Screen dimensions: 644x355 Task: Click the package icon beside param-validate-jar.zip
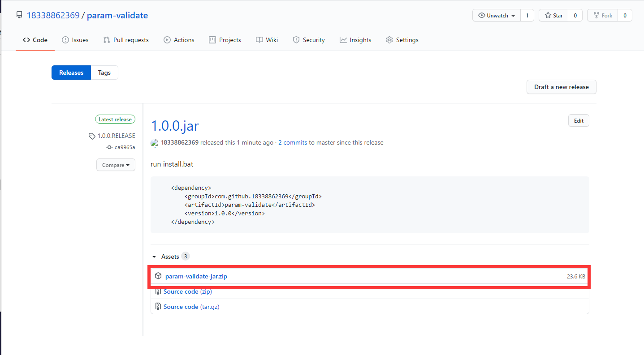tap(158, 276)
